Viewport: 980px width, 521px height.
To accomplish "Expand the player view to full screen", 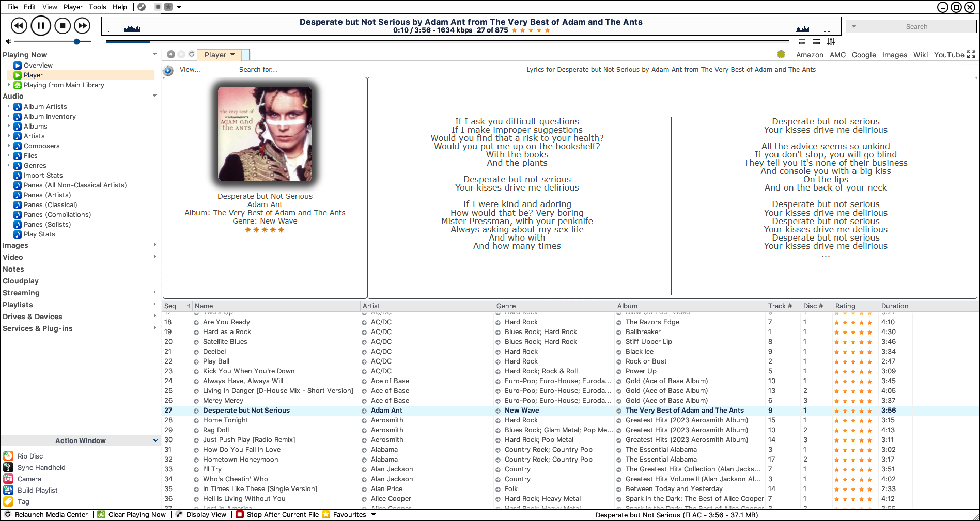I will point(971,54).
